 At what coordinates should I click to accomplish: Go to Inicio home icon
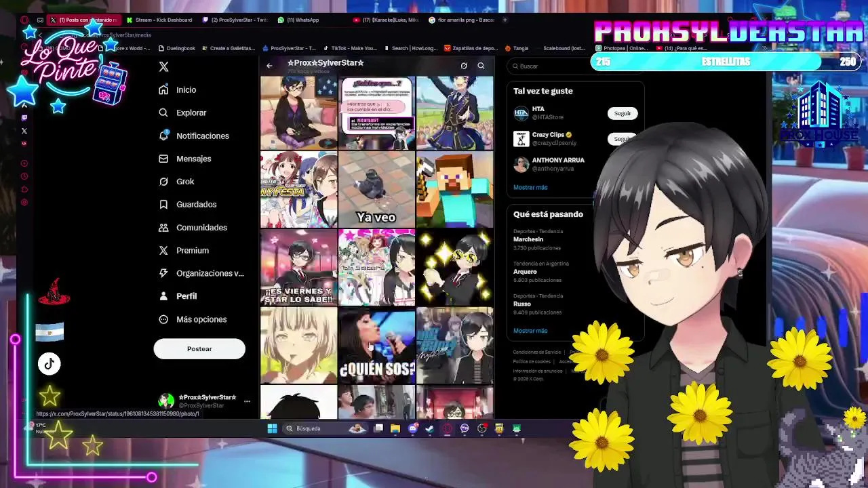coord(163,89)
